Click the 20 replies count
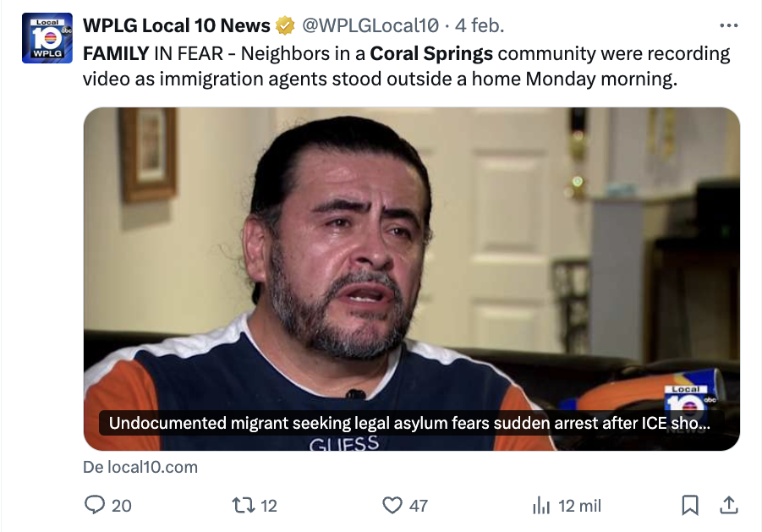 pyautogui.click(x=122, y=506)
